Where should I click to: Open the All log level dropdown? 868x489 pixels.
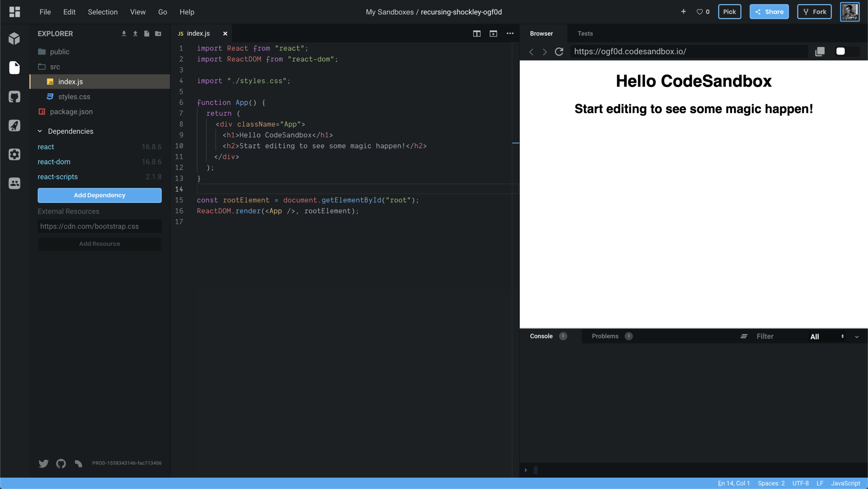827,337
